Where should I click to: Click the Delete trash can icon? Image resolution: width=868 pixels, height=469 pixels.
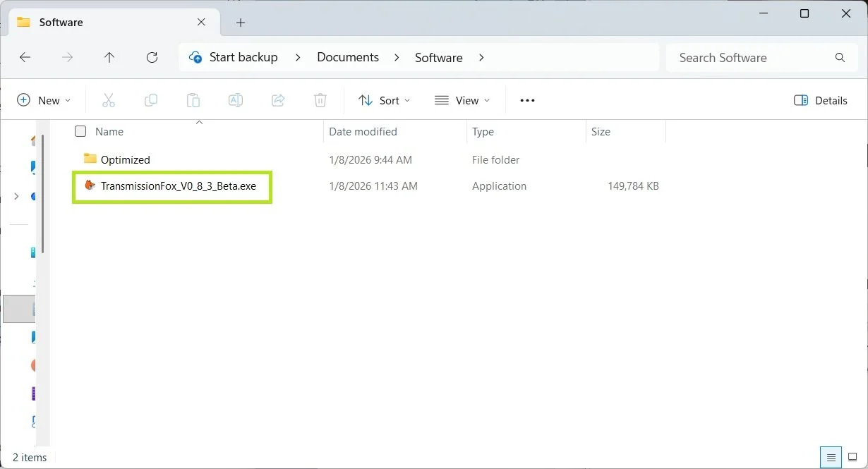coord(320,100)
